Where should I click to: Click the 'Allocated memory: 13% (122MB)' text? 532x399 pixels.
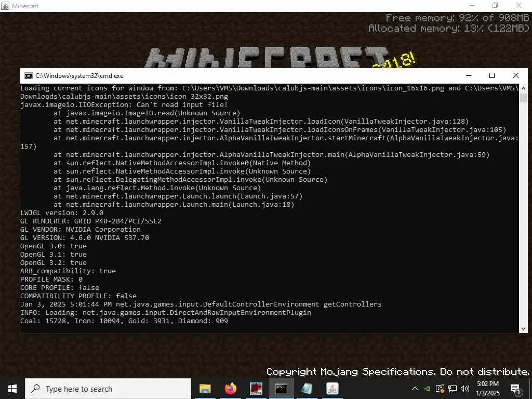coord(449,28)
